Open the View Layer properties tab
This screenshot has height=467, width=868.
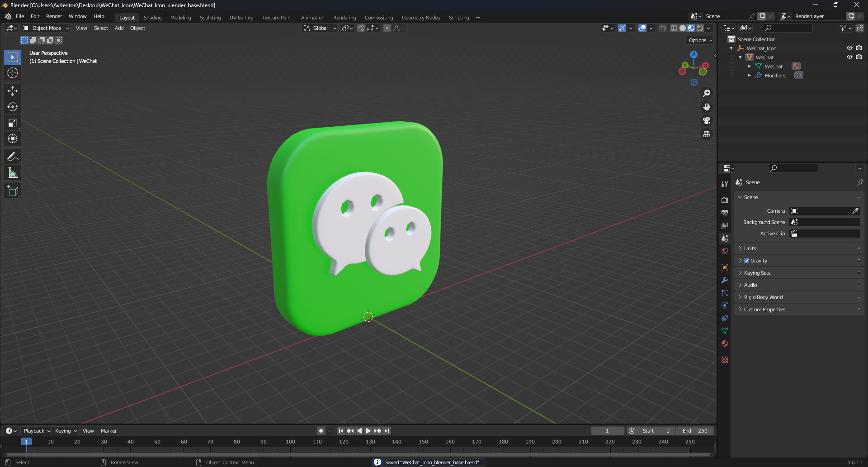tap(725, 225)
